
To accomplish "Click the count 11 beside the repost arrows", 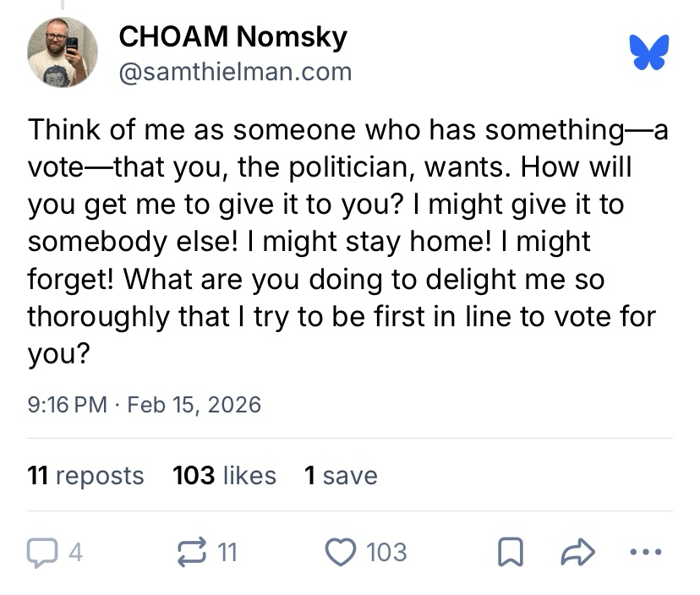I will coord(227,553).
